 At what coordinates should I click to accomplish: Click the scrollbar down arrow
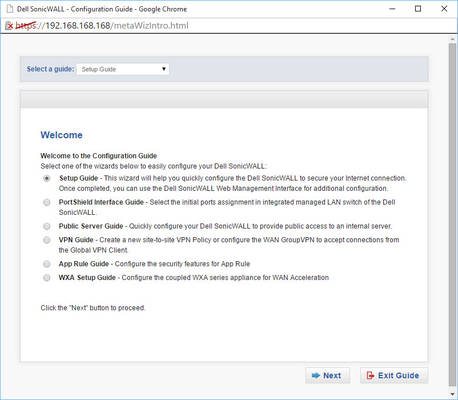click(x=452, y=394)
